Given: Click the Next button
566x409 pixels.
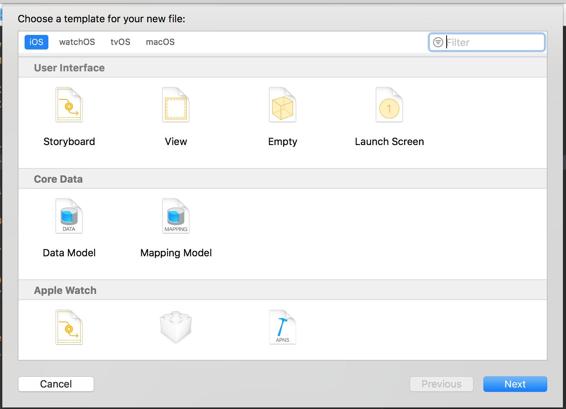Looking at the screenshot, I should tap(515, 384).
